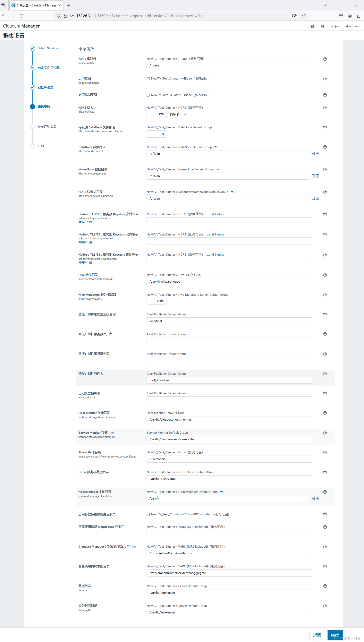Viewport: 364px width, 642px height.
Task: Remove the /dfs/snn checkpoint directory
Action: click(313, 198)
